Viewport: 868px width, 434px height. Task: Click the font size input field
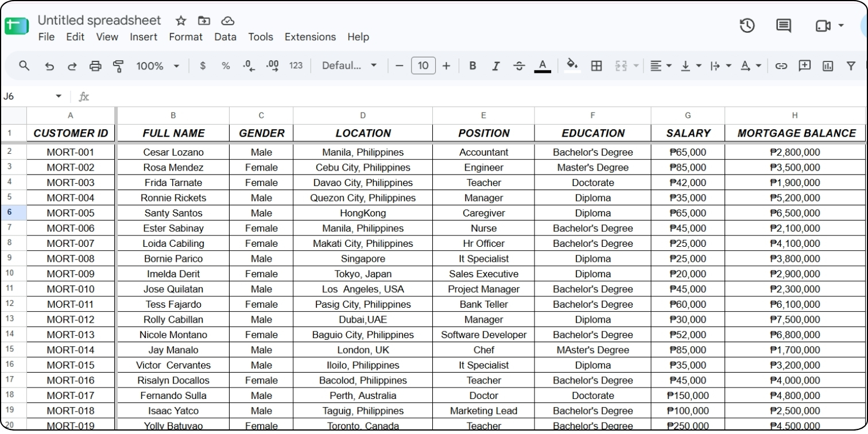pyautogui.click(x=423, y=66)
